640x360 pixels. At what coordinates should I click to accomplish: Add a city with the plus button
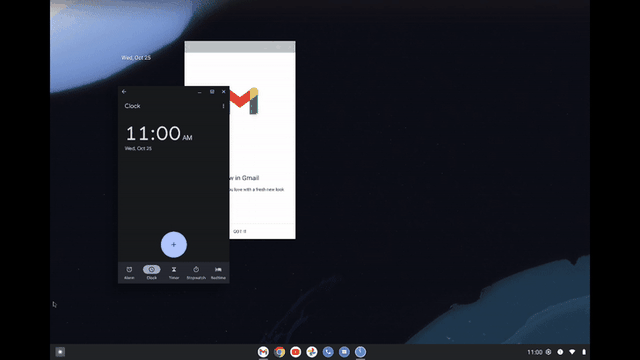click(173, 244)
